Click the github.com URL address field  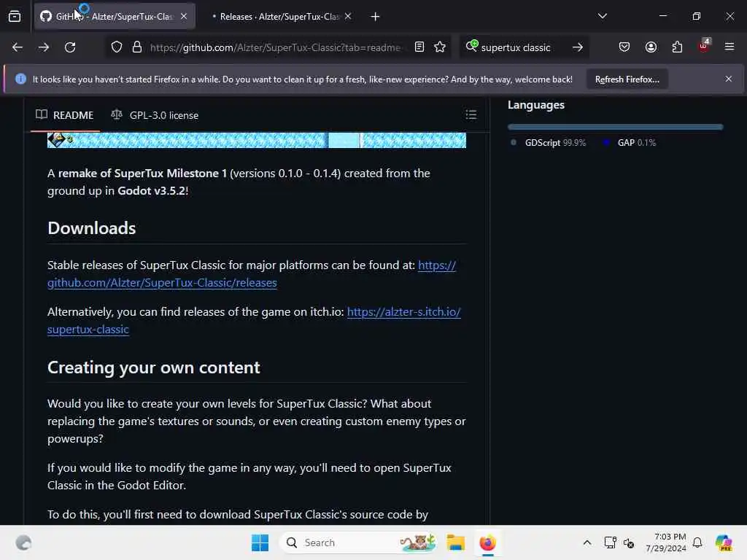click(275, 47)
